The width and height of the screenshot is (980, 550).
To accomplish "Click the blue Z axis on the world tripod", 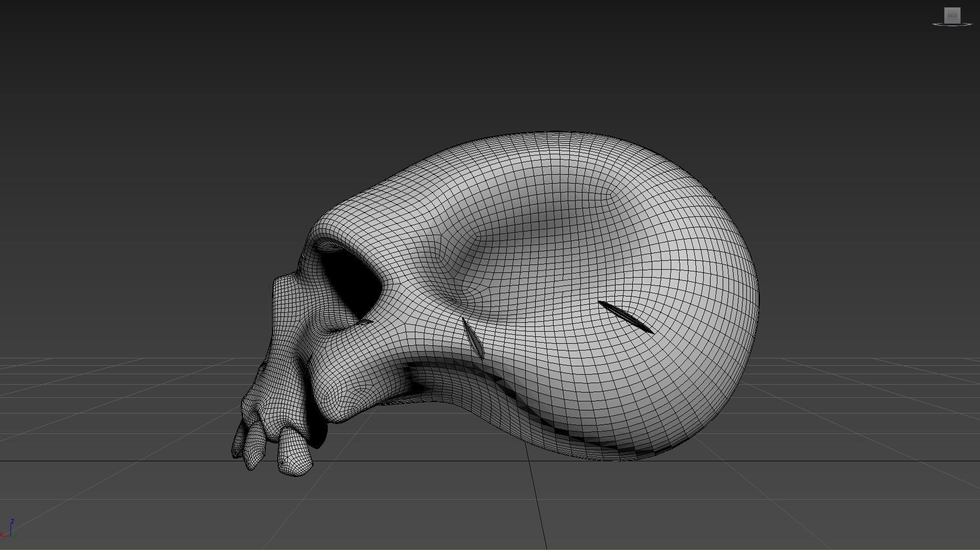I will click(11, 526).
